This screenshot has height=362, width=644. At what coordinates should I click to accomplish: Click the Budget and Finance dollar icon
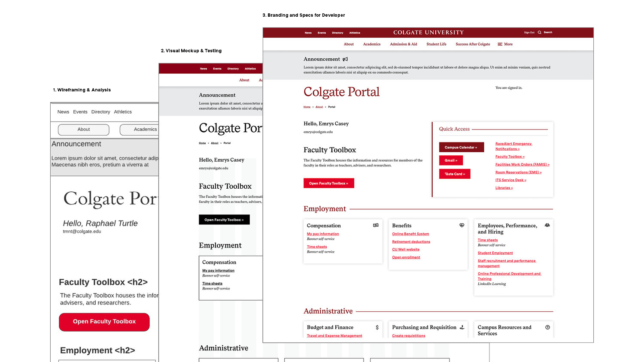point(377,327)
